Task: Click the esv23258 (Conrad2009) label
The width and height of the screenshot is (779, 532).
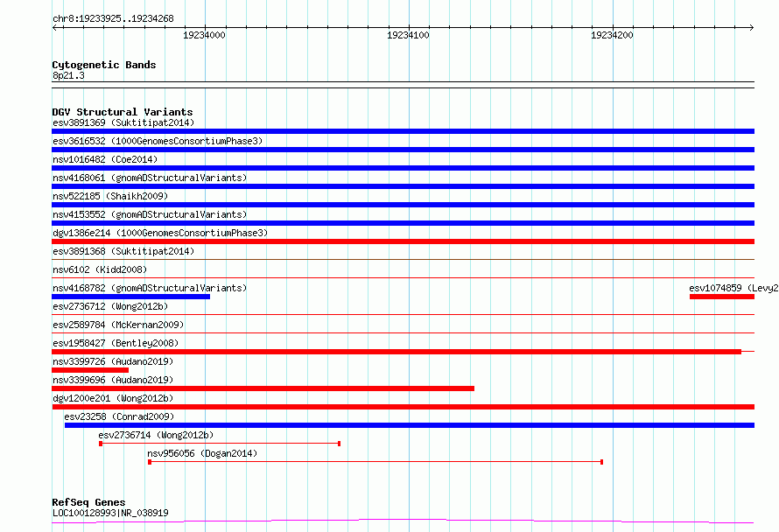Action: (x=119, y=416)
